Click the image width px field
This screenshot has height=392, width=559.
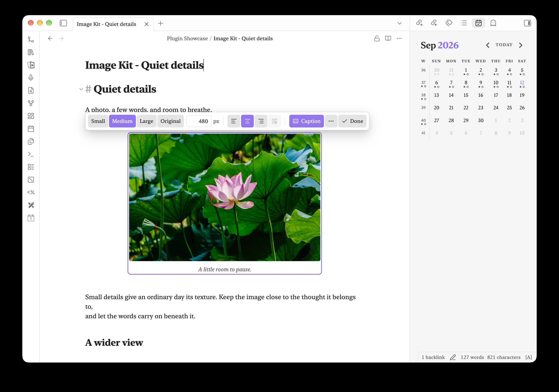click(x=199, y=121)
